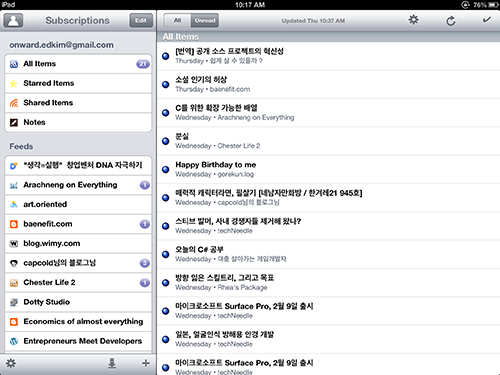
Task: Click the capcold avatar icon
Action: [14, 263]
